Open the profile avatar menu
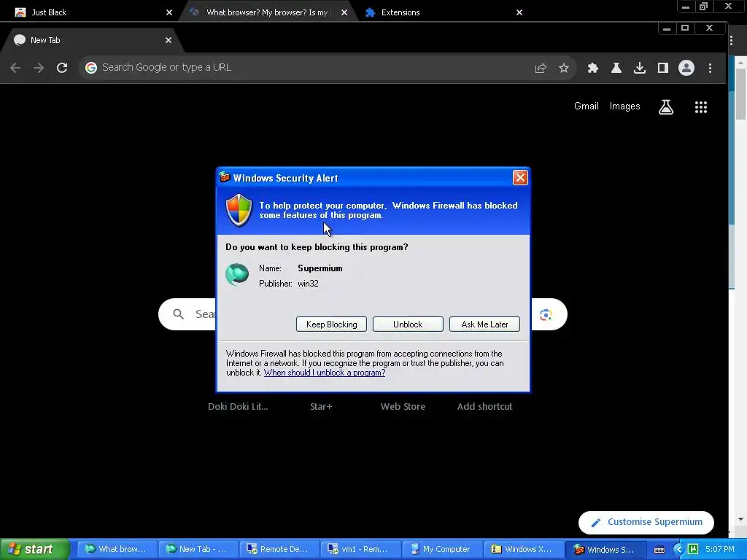This screenshot has width=747, height=560. click(x=686, y=68)
